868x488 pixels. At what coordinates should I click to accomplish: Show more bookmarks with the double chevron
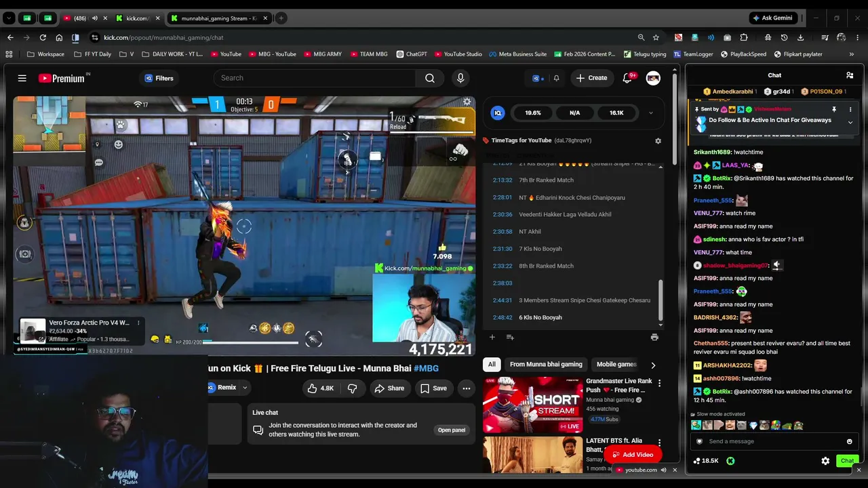pyautogui.click(x=852, y=54)
